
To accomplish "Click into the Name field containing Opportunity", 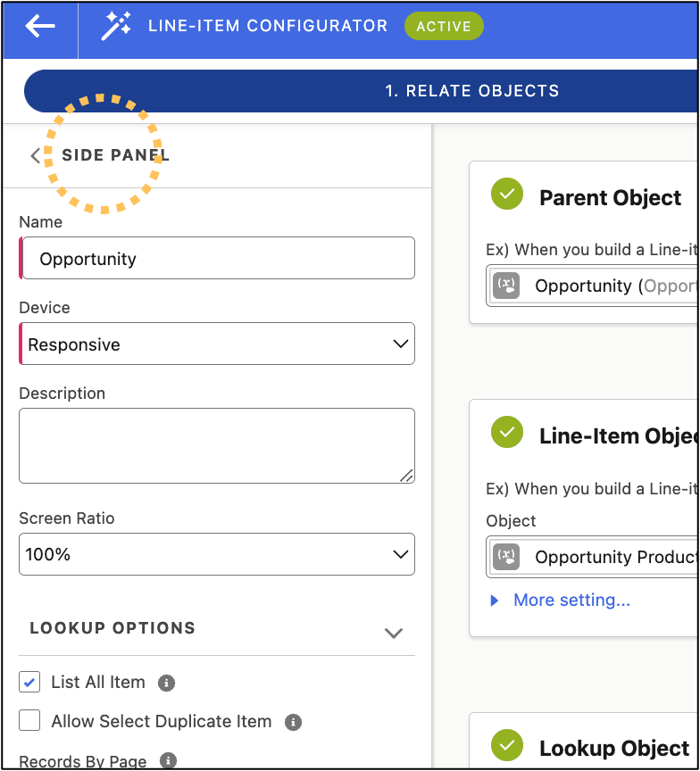I will [217, 258].
